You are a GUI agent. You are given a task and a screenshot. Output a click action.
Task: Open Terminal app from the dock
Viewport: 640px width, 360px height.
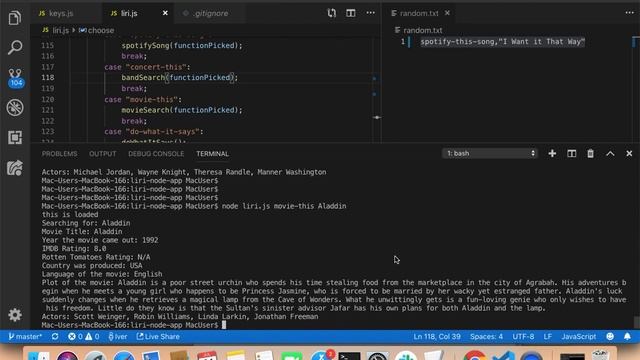(349, 356)
